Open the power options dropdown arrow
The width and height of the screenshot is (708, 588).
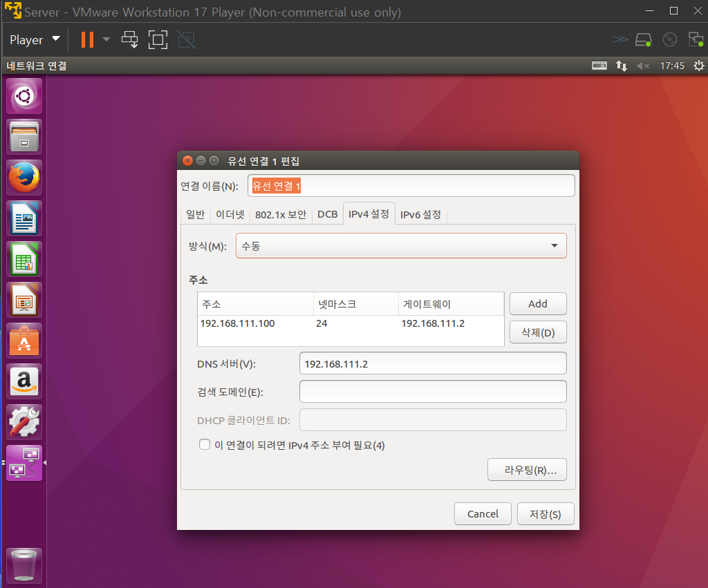click(x=106, y=39)
